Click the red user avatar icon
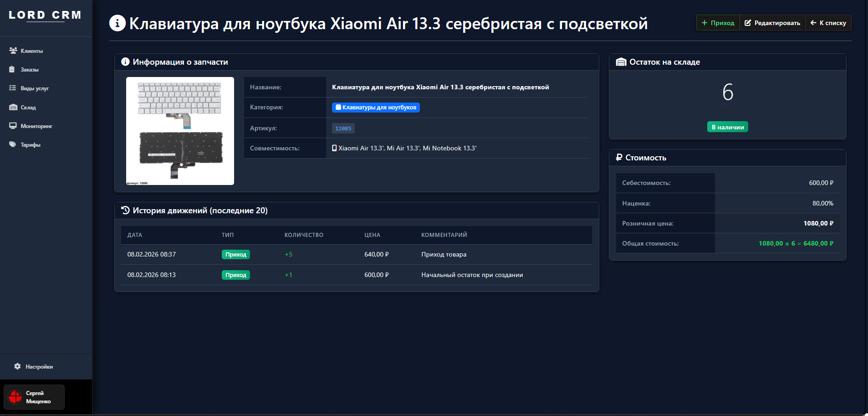The height and width of the screenshot is (416, 868). pos(15,397)
